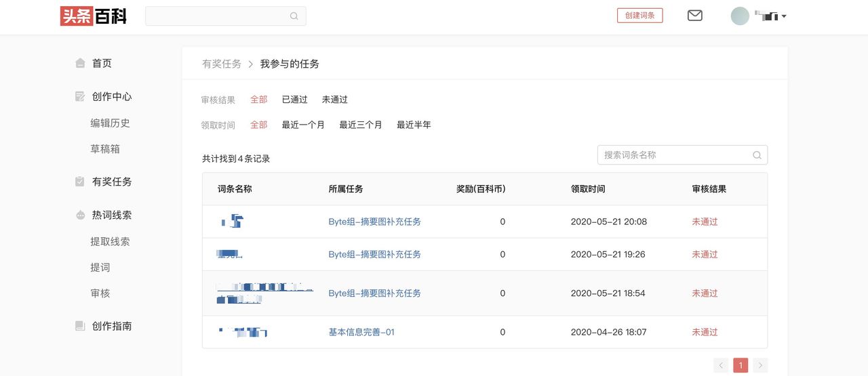Screen dimensions: 868x376
Task: Filter 领取时间 by 全部
Action: pyautogui.click(x=259, y=125)
